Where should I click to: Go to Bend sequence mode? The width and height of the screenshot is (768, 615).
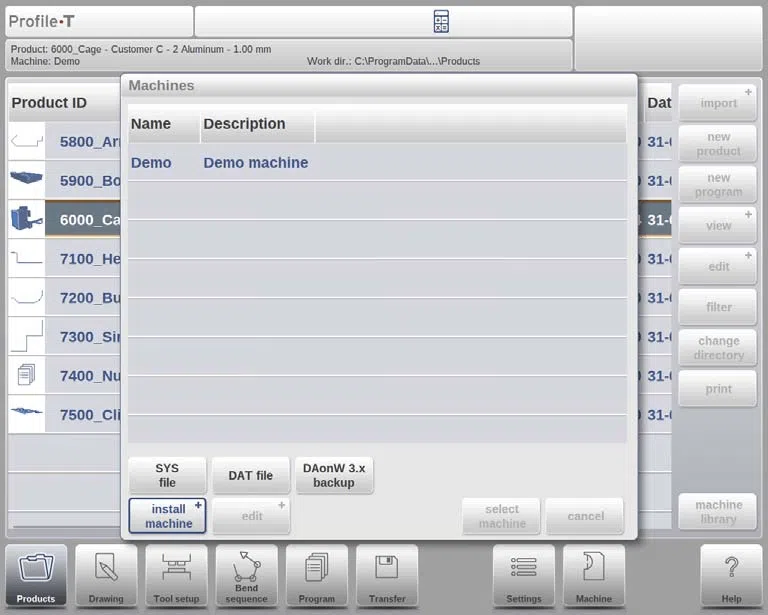(246, 576)
